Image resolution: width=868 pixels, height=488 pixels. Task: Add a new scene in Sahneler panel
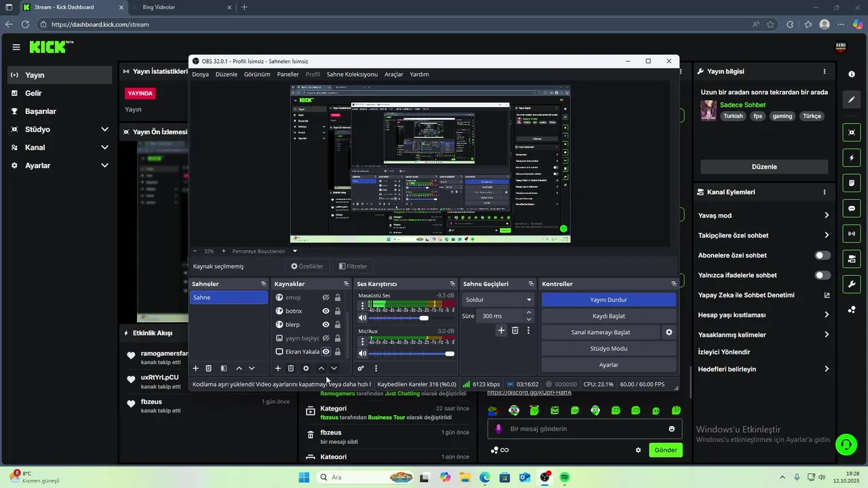pos(196,368)
